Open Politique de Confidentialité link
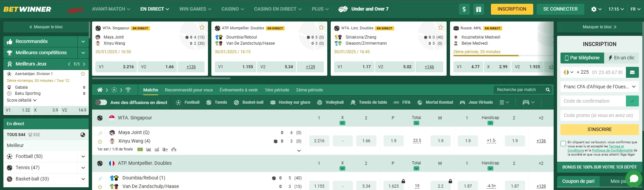The width and height of the screenshot is (644, 190). (x=612, y=150)
